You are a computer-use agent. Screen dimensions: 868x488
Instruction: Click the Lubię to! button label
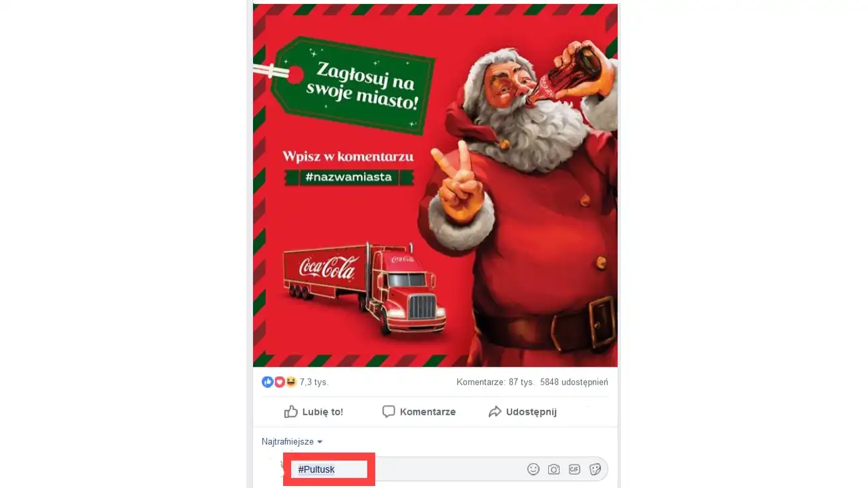click(322, 412)
